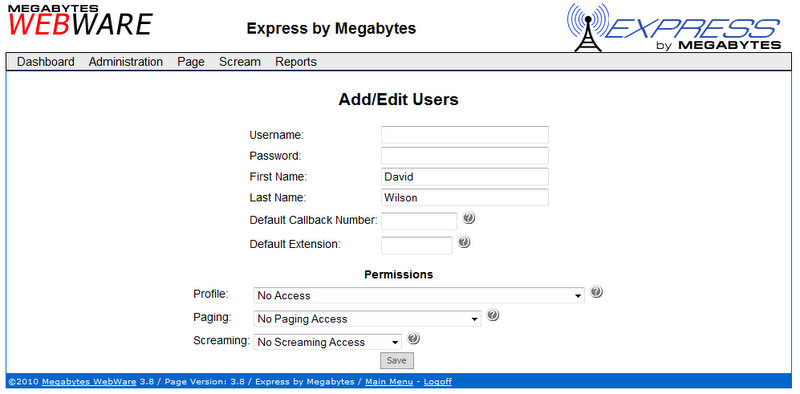This screenshot has height=394, width=800.
Task: Select the Scream menu item
Action: pyautogui.click(x=240, y=62)
